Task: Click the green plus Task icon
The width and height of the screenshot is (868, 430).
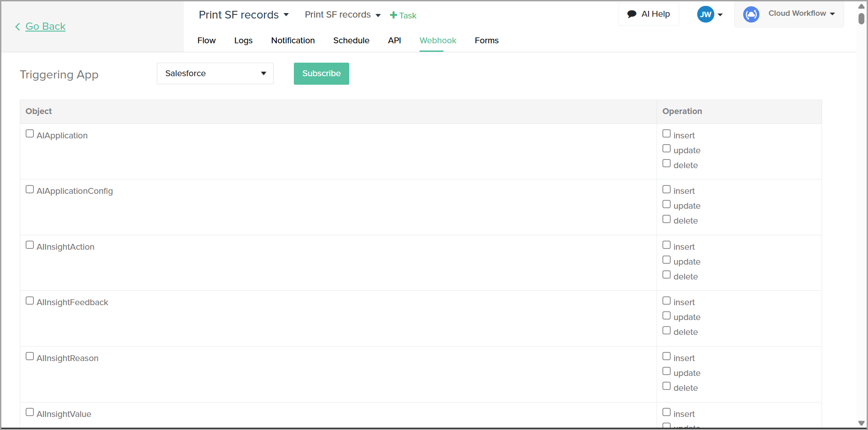Action: 393,15
